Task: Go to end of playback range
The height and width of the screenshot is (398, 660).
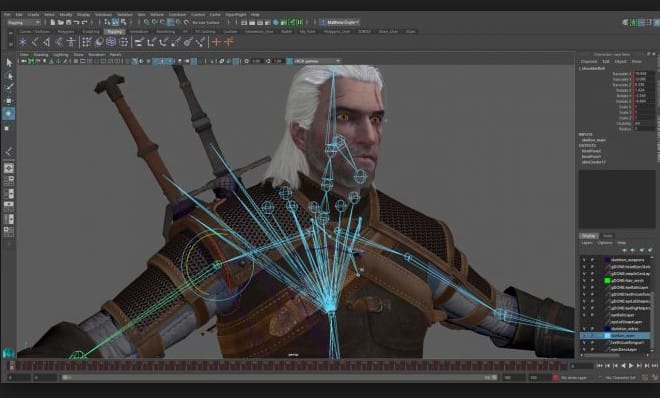Action: pos(655,366)
